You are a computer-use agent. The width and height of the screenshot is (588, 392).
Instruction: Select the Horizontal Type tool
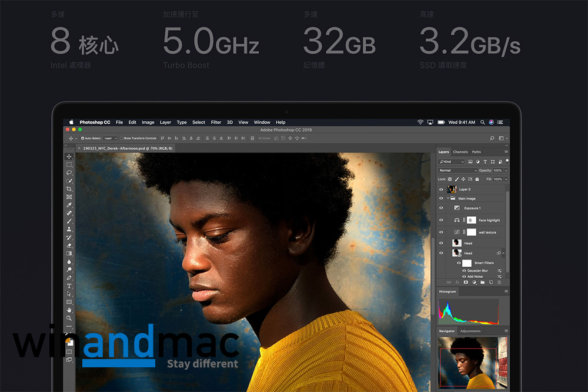point(69,285)
